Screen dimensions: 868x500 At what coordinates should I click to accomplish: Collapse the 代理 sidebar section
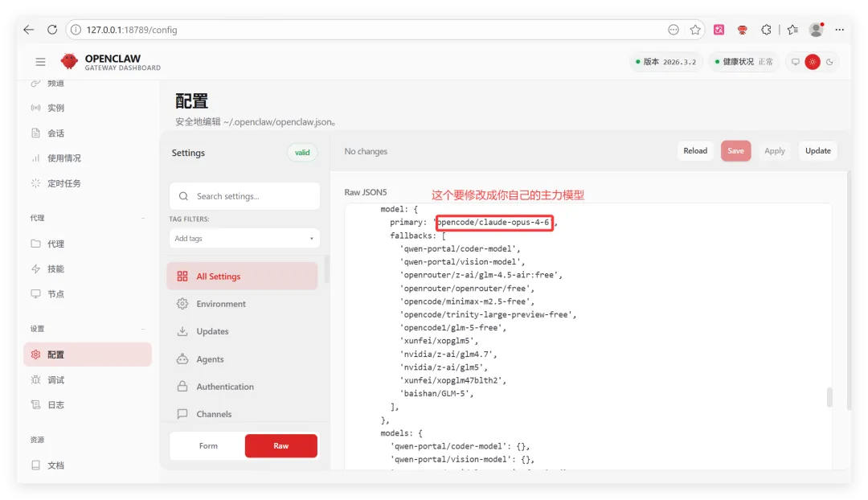(x=88, y=218)
